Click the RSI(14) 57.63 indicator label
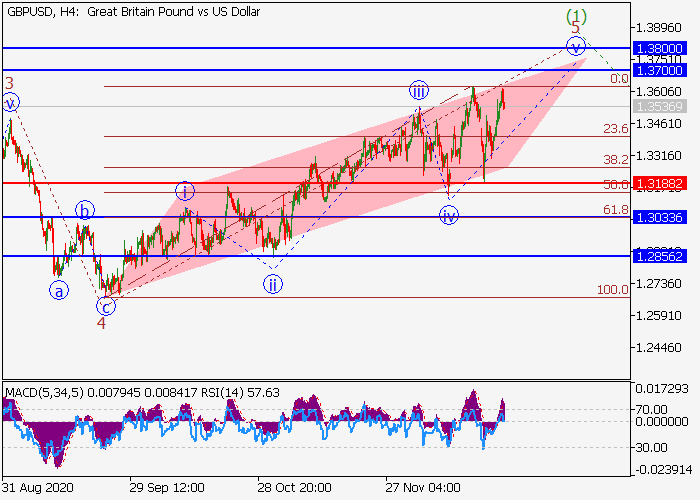 (x=240, y=393)
